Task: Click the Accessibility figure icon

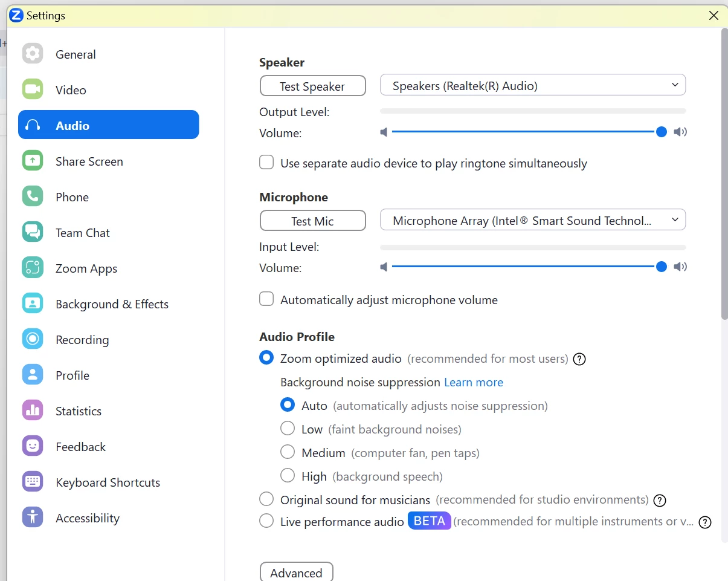Action: [33, 518]
